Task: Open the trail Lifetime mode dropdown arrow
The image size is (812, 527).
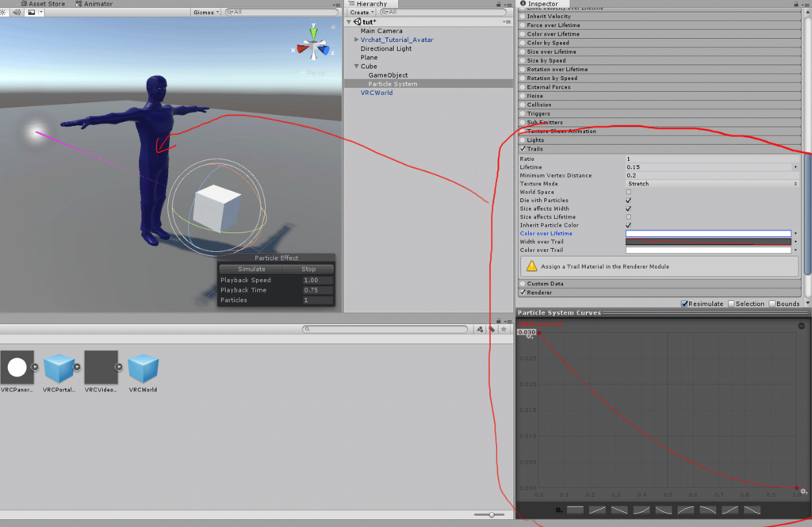Action: [x=795, y=167]
